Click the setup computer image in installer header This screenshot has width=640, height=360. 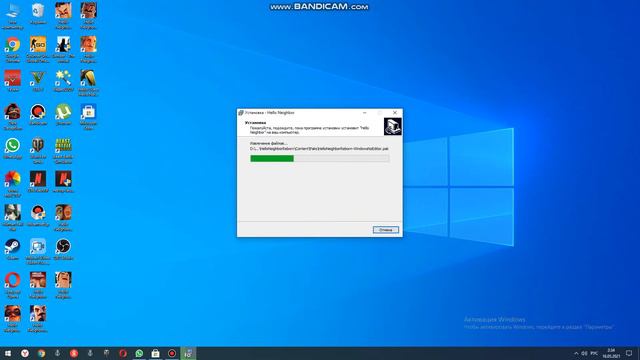pos(393,126)
